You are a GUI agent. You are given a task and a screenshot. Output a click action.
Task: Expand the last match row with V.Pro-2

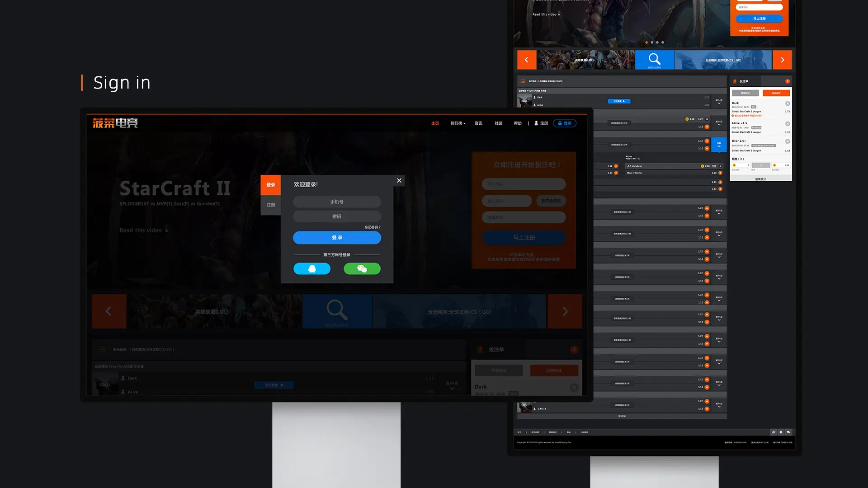point(719,405)
